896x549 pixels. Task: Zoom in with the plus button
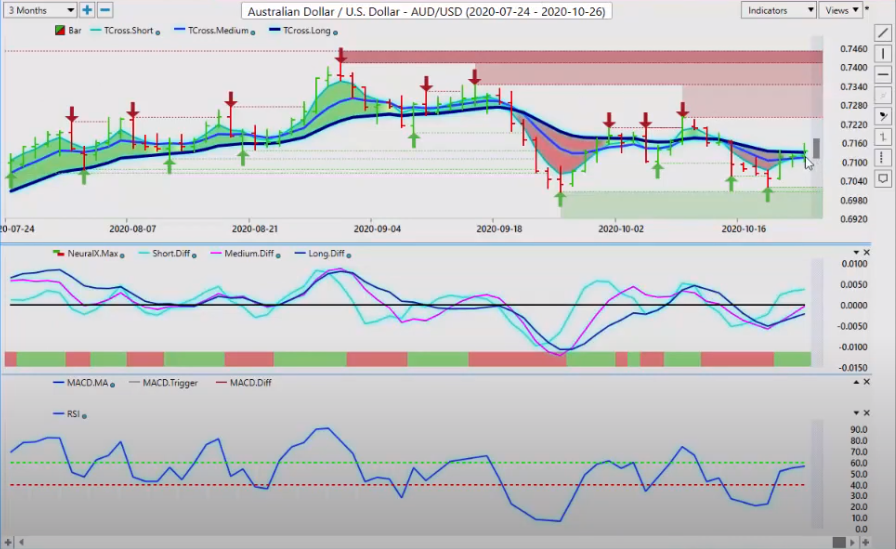click(87, 10)
